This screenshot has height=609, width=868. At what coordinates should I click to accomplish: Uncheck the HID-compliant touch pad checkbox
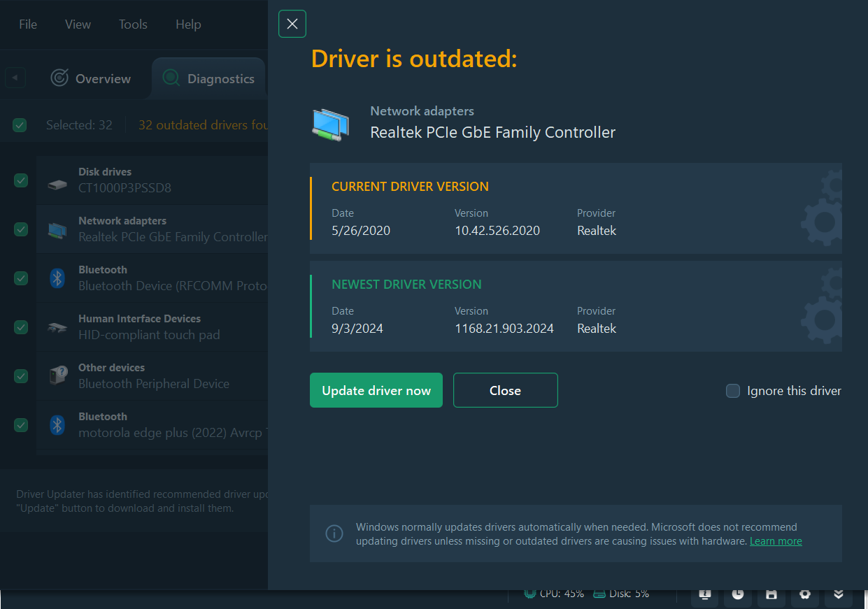(21, 327)
